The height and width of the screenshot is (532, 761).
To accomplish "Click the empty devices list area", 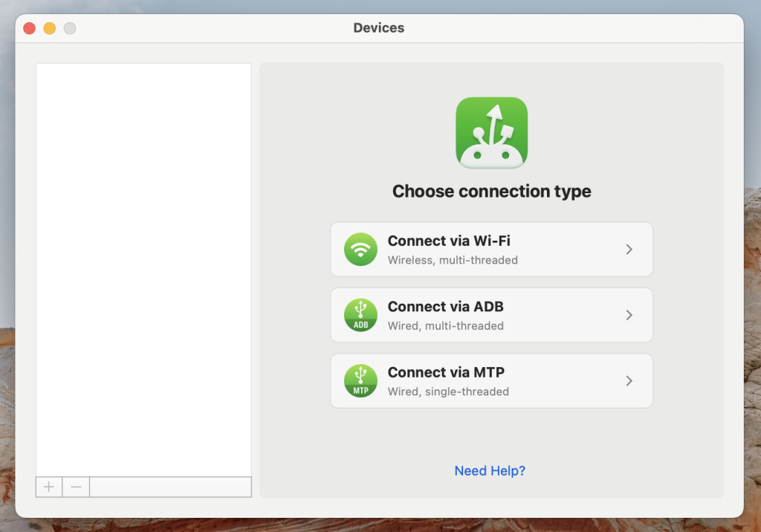I will coord(143,267).
